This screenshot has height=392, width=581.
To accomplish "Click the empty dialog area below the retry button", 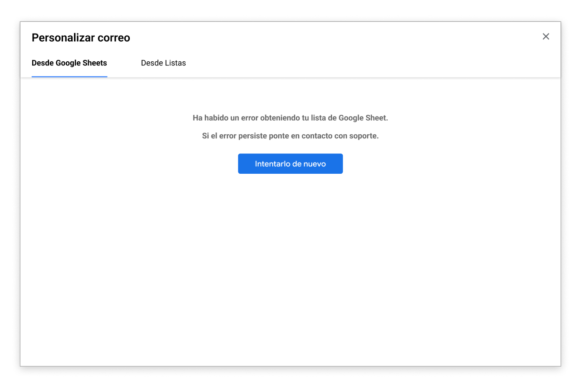I will [290, 263].
